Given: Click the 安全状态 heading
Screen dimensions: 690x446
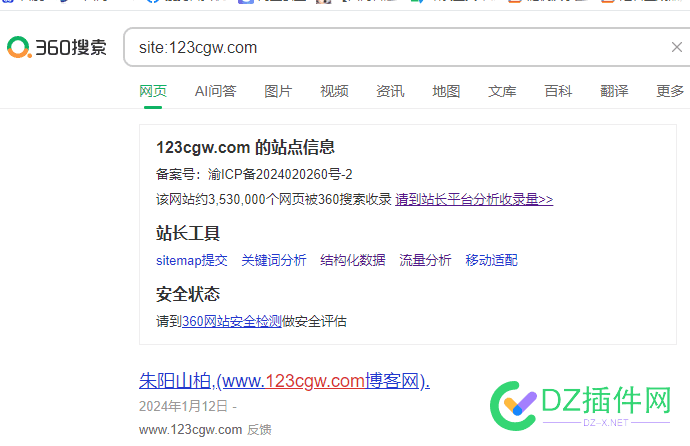Looking at the screenshot, I should [188, 294].
